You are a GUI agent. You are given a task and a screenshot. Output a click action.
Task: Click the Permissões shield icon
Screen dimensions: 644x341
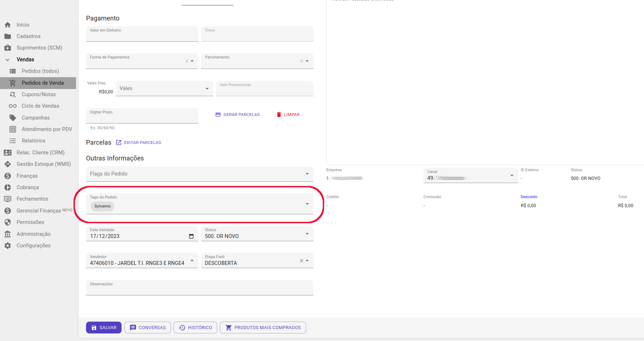8,222
